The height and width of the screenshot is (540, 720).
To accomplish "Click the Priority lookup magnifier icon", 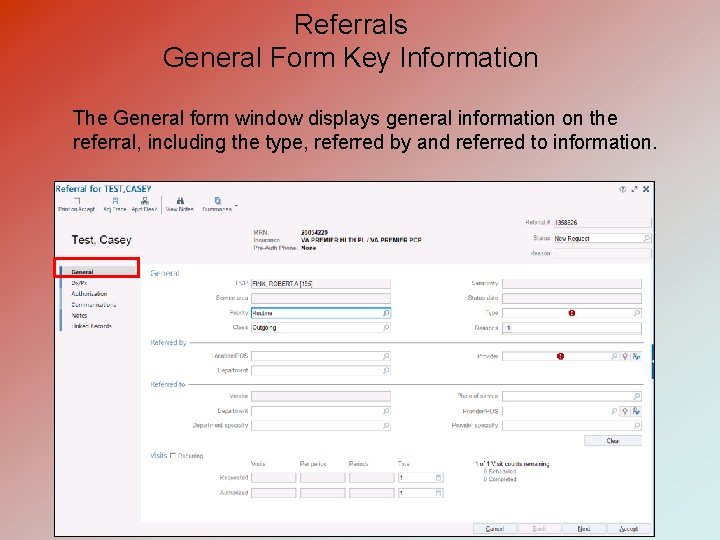I will (x=386, y=313).
